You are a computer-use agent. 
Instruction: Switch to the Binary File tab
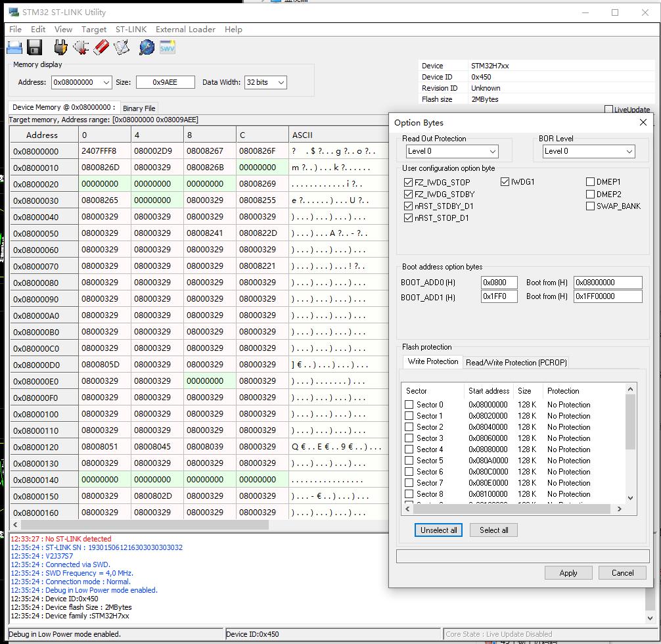pyautogui.click(x=139, y=108)
